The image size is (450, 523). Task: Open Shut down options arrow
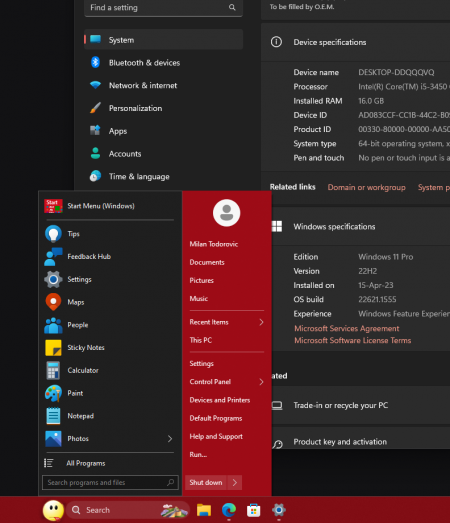pyautogui.click(x=235, y=482)
